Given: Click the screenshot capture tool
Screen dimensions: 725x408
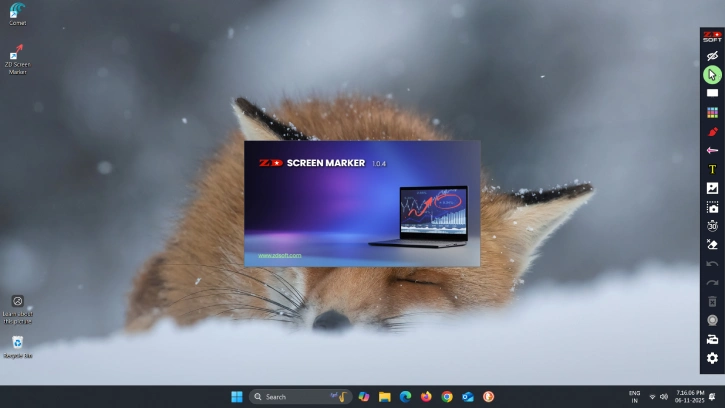Looking at the screenshot, I should pos(712,207).
